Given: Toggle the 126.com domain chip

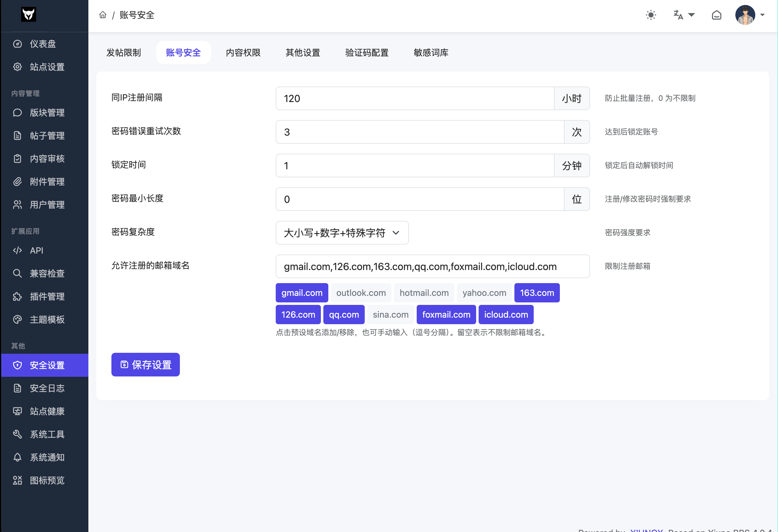Looking at the screenshot, I should (x=298, y=315).
